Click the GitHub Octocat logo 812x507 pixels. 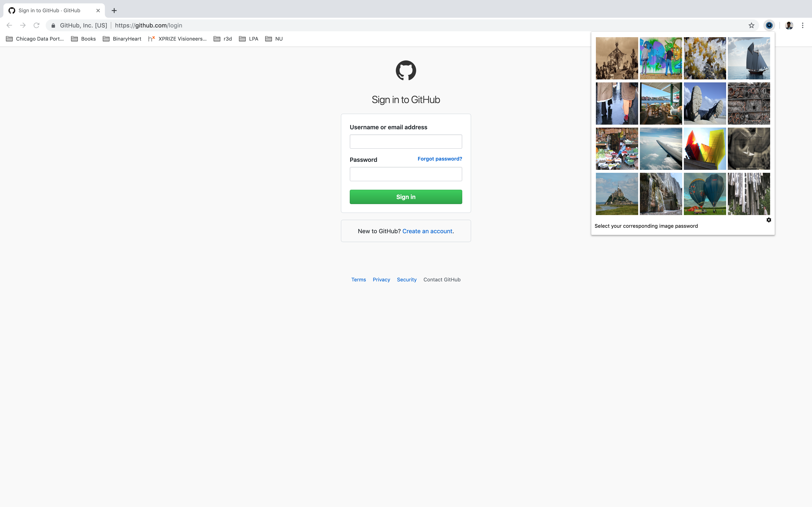click(x=406, y=70)
